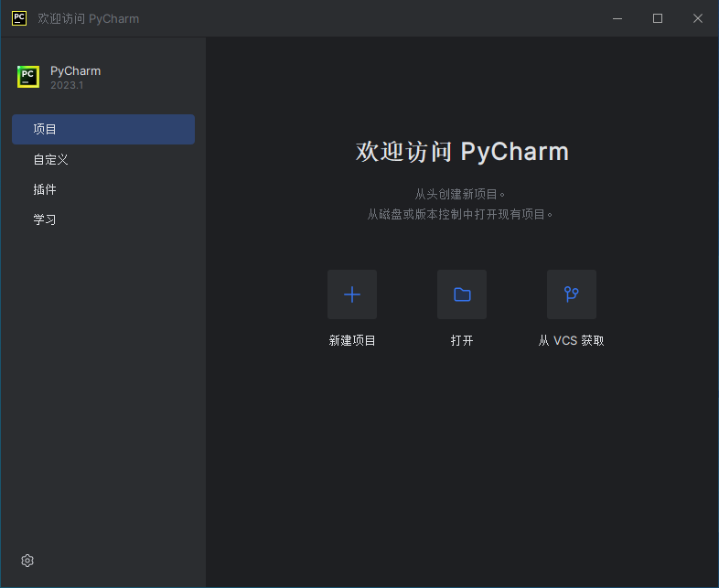This screenshot has height=588, width=719.
Task: Maximize the PyCharm welcome window
Action: coord(658,18)
